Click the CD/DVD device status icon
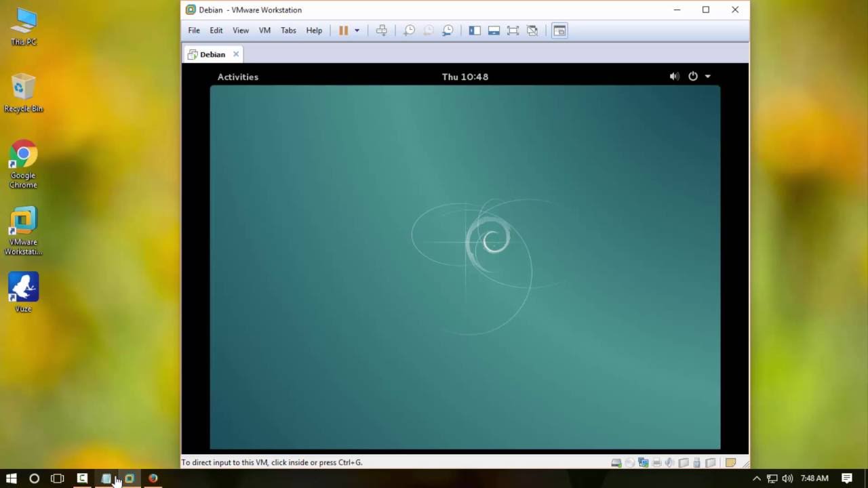Image resolution: width=868 pixels, height=488 pixels. click(630, 463)
